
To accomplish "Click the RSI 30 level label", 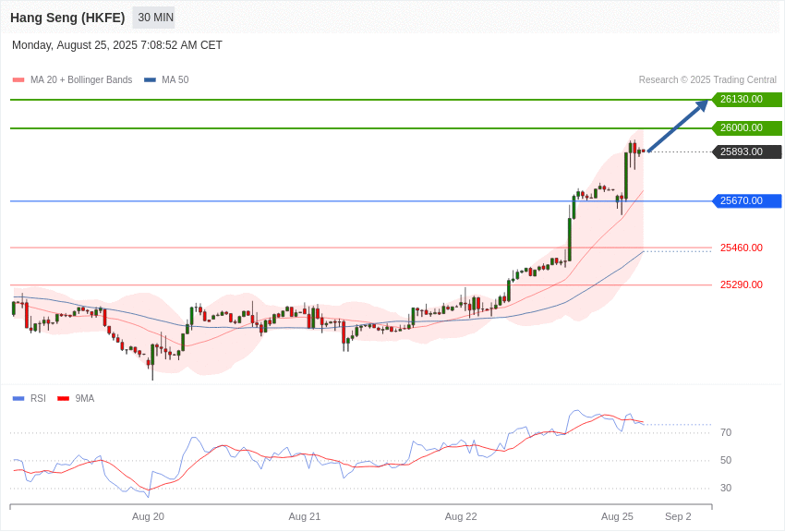I will [726, 488].
